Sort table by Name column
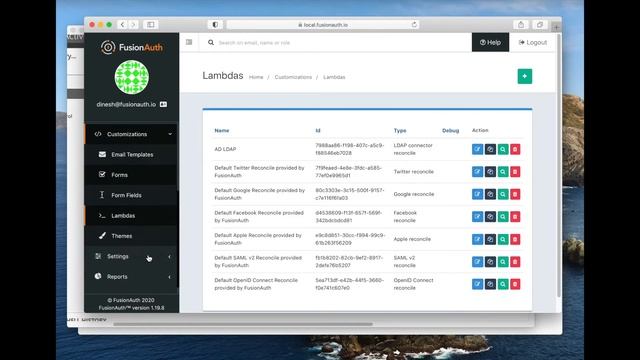Viewport: 640px width, 360px height. (x=222, y=131)
